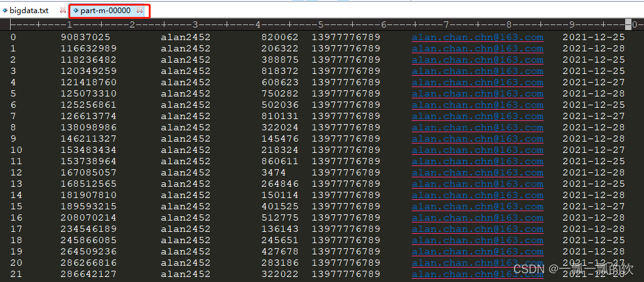Click the short value 3474
The width and height of the screenshot is (644, 282).
274,172
